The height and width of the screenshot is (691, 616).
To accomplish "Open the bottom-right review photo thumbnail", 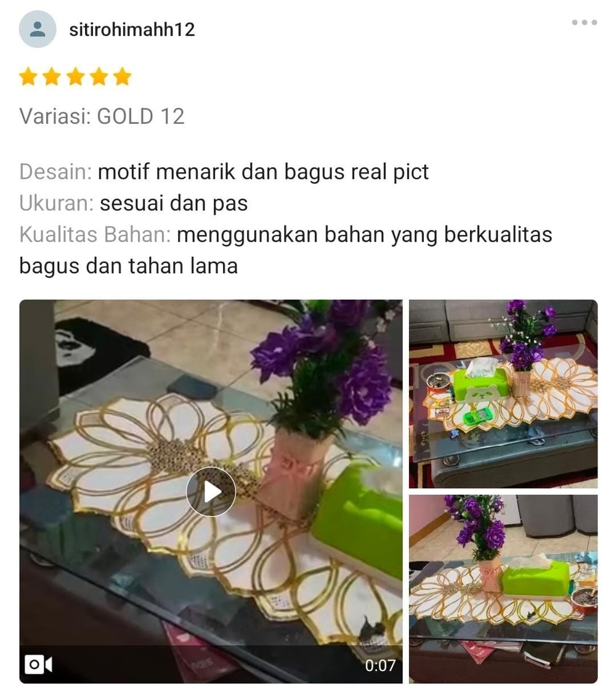I will pos(503,589).
